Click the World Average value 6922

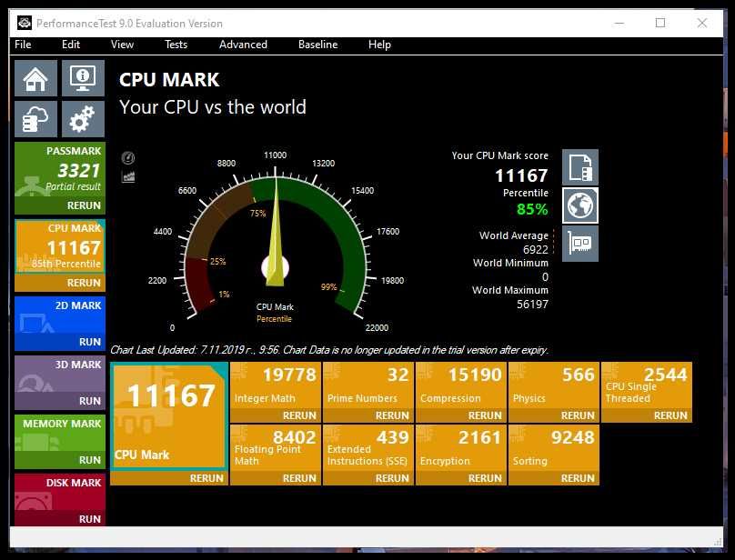point(535,249)
